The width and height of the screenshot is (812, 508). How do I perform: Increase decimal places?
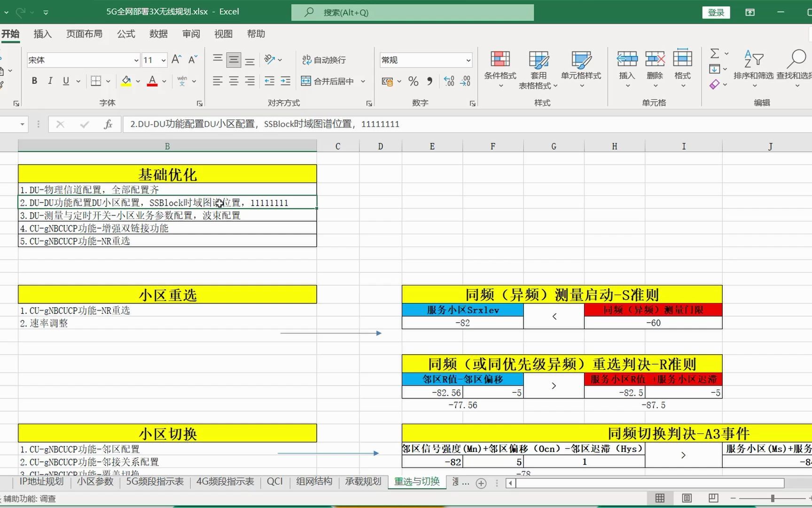point(449,81)
